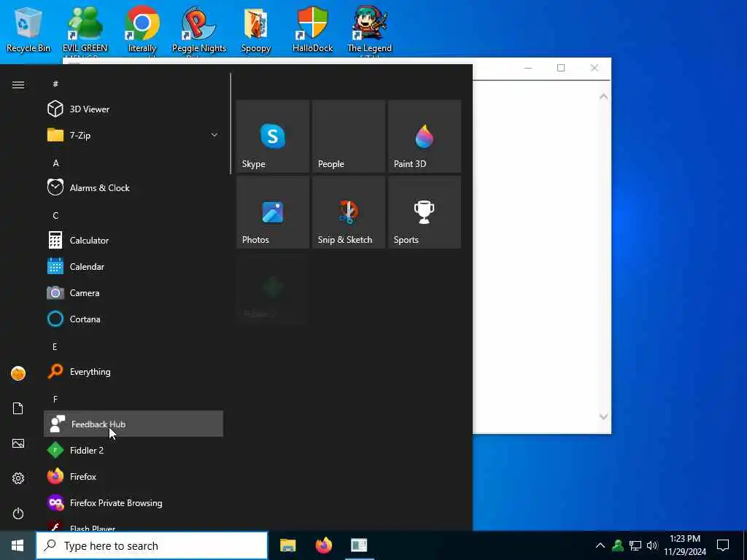Click the A letter group header
Image resolution: width=747 pixels, height=560 pixels.
(55, 163)
